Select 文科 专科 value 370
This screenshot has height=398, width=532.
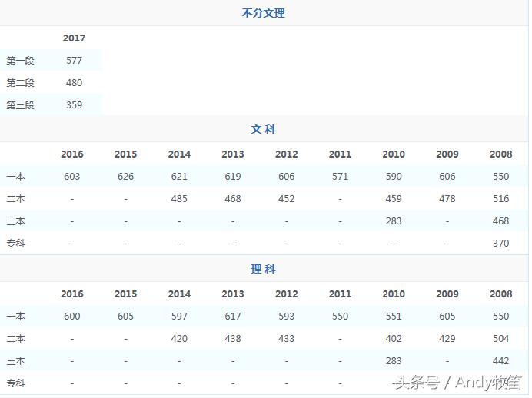pyautogui.click(x=500, y=244)
